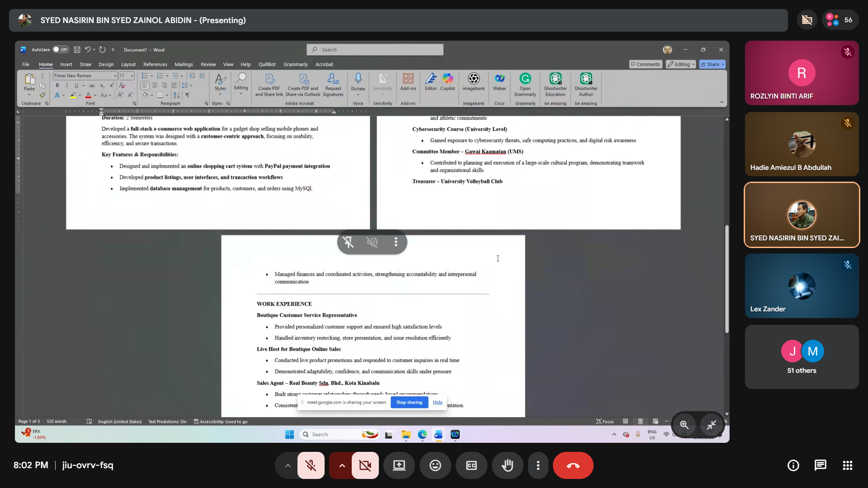The width and height of the screenshot is (868, 488).
Task: Leave the call with the red hang-up button
Action: (573, 465)
